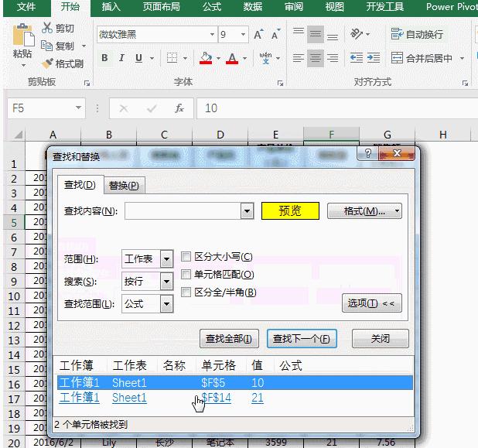Increase font size with large A

click(258, 35)
